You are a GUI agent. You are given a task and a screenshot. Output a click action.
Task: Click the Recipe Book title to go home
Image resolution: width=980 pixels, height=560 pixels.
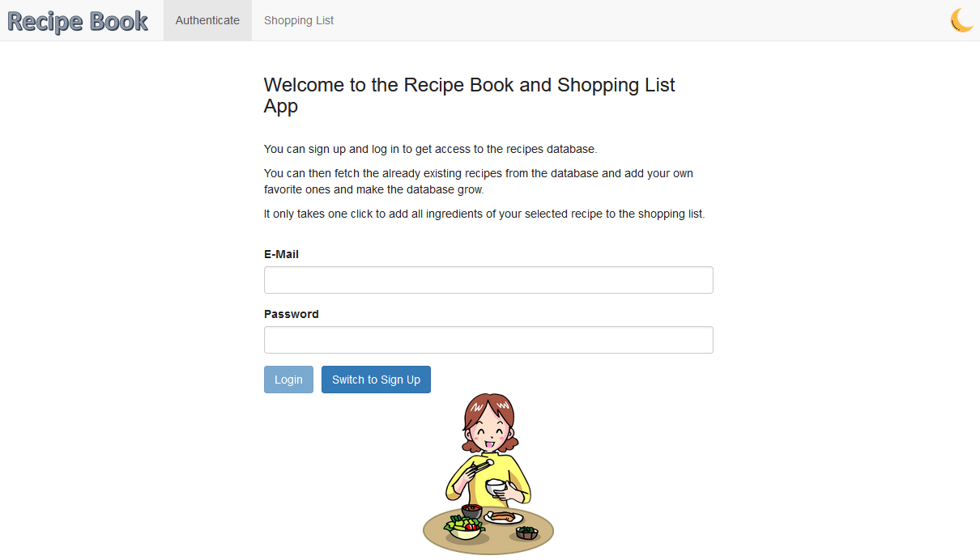(x=77, y=20)
